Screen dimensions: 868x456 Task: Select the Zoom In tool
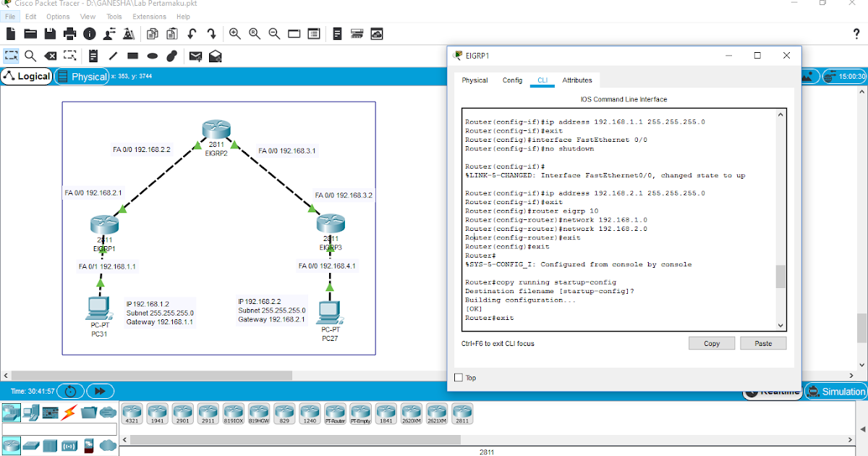coord(235,33)
